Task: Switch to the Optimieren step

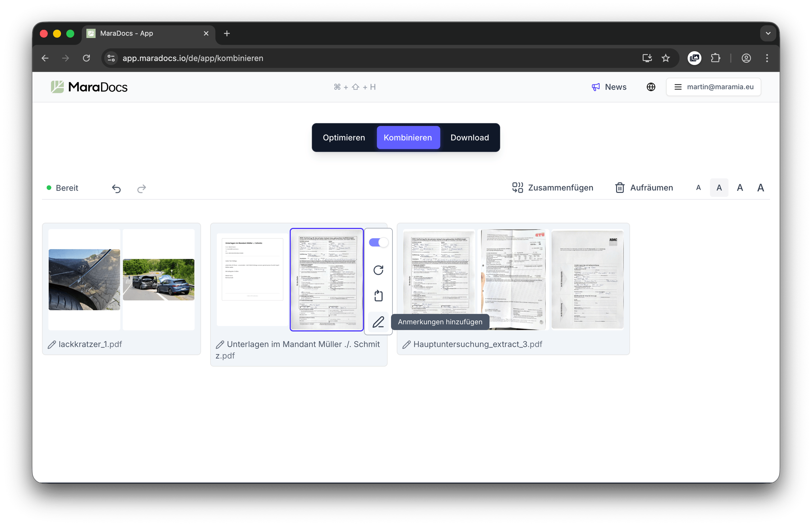Action: (x=344, y=137)
